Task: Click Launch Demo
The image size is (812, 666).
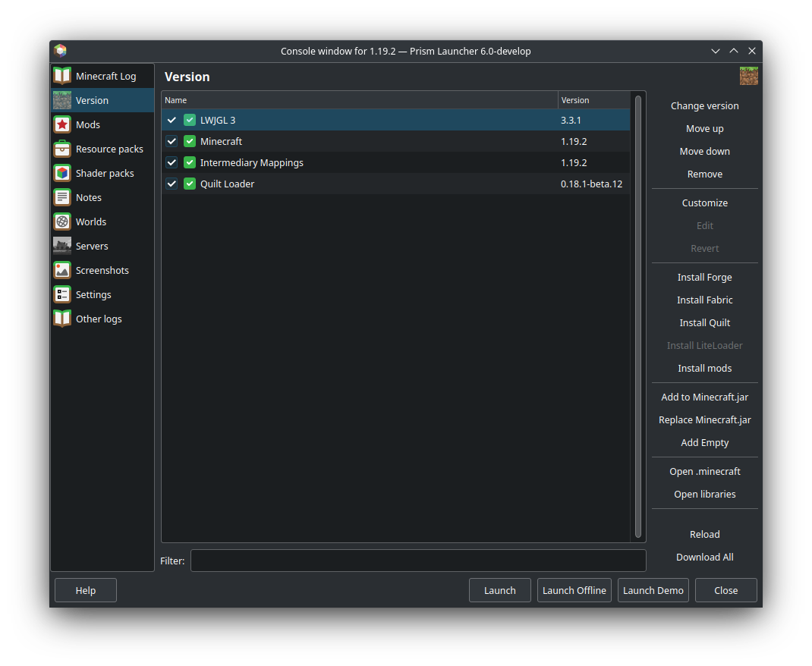Action: tap(653, 590)
